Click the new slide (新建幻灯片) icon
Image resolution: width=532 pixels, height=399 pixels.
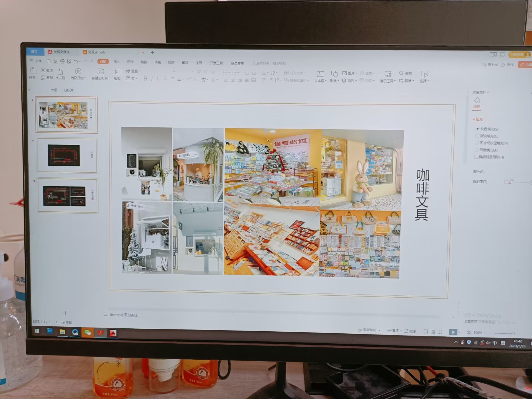(101, 71)
